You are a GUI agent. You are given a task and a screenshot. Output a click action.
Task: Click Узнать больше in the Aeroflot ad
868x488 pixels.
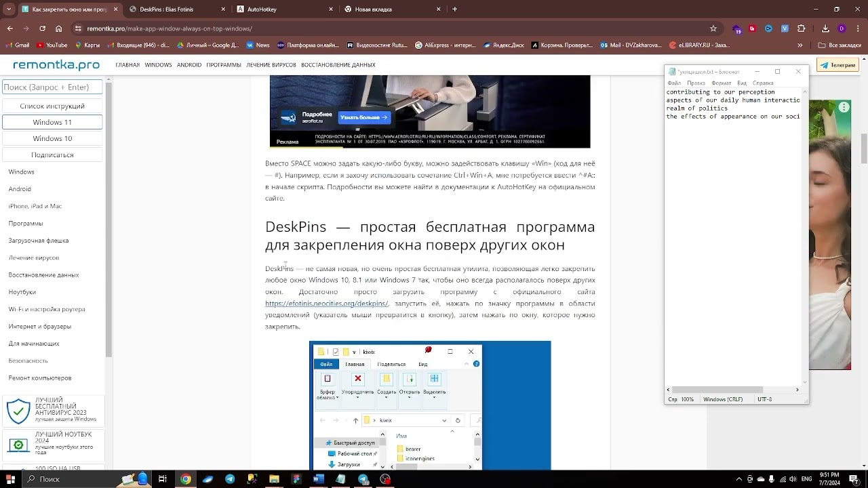click(365, 117)
